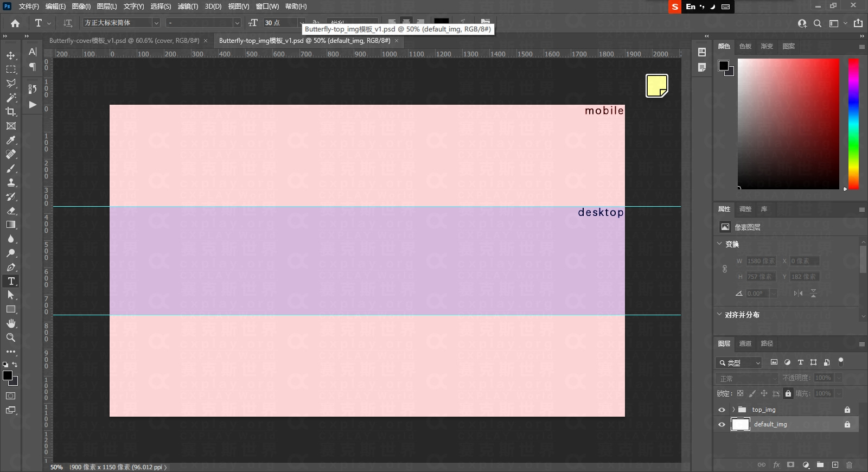
Task: Select the Polygonal Lasso tool
Action: pyautogui.click(x=11, y=84)
